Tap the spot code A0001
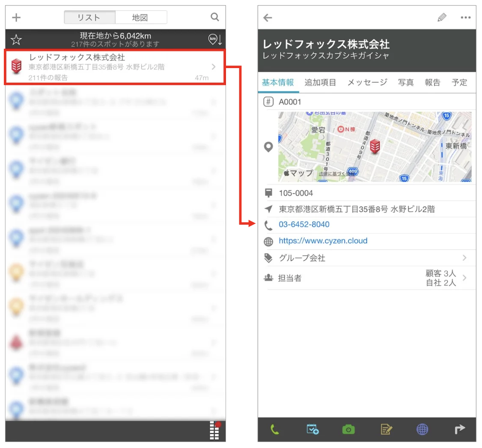482x448 pixels. tap(290, 102)
